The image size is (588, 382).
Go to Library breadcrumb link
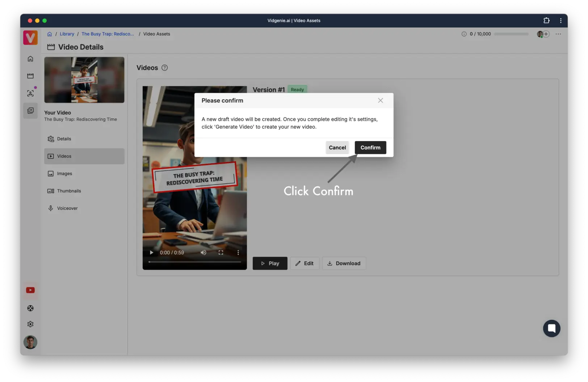tap(67, 34)
